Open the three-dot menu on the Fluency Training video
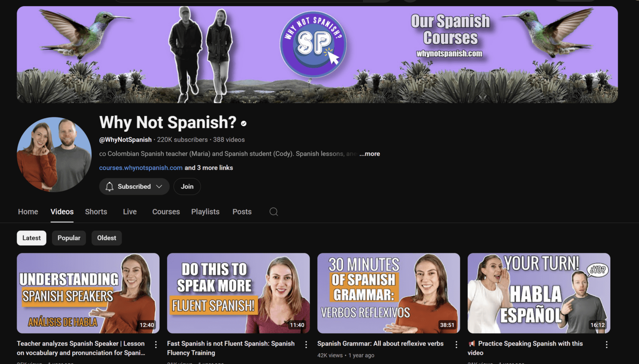This screenshot has height=364, width=639. pyautogui.click(x=306, y=344)
